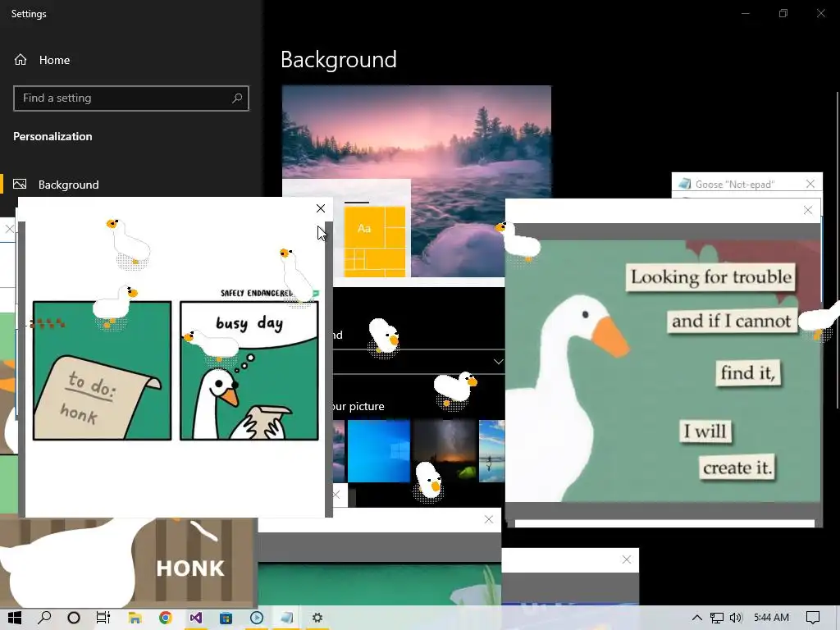This screenshot has height=630, width=840.
Task: Close the Settings window
Action: click(x=820, y=13)
